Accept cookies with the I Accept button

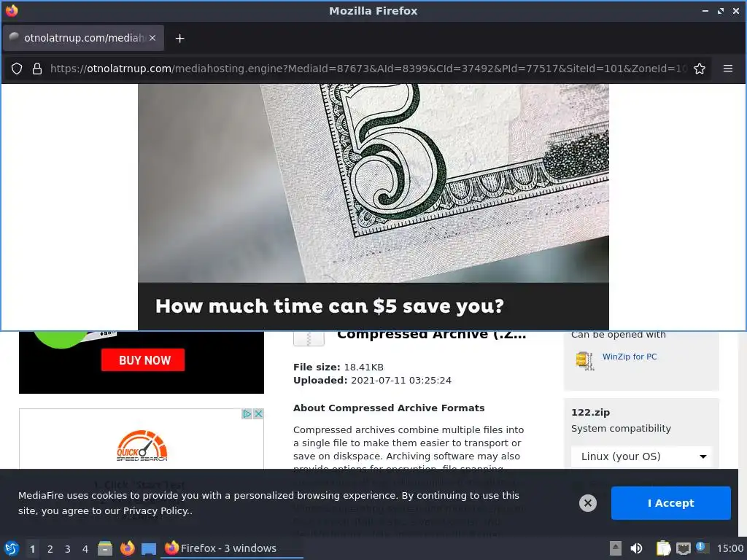671,503
